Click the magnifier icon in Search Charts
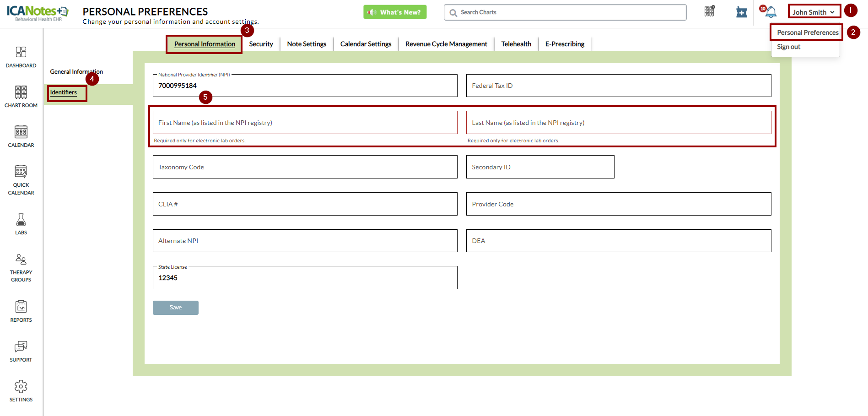The width and height of the screenshot is (868, 416). [453, 13]
